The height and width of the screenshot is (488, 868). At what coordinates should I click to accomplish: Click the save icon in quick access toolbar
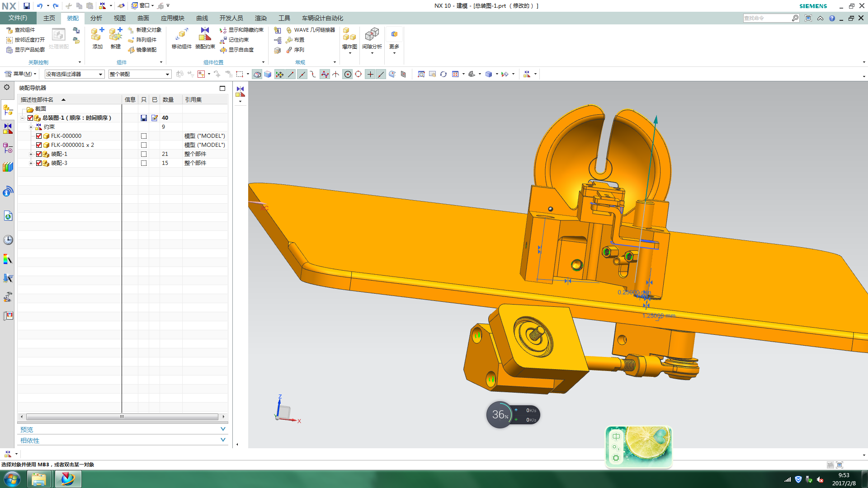pyautogui.click(x=27, y=6)
